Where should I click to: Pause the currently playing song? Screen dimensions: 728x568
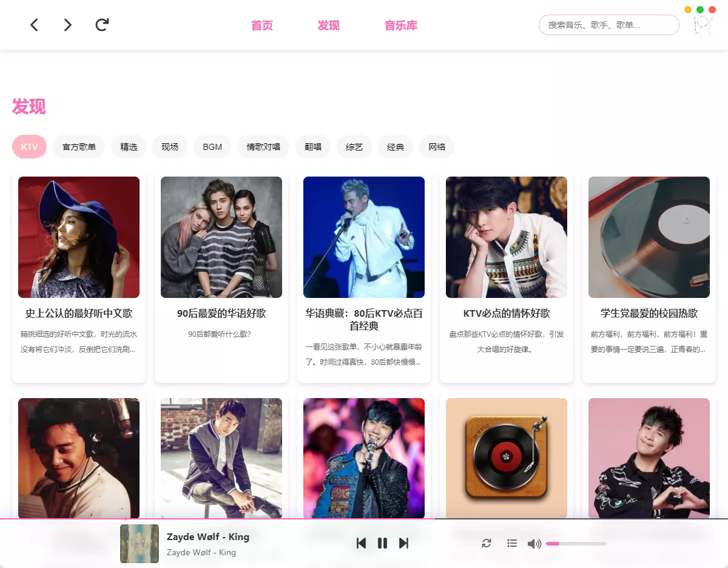click(x=382, y=543)
